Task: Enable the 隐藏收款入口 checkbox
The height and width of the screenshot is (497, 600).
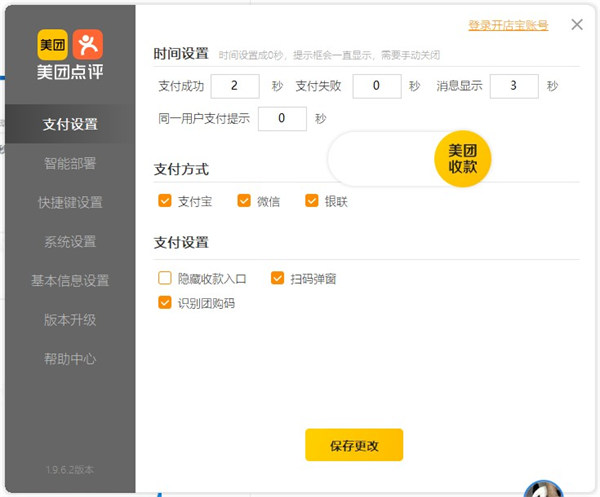Action: pyautogui.click(x=165, y=279)
